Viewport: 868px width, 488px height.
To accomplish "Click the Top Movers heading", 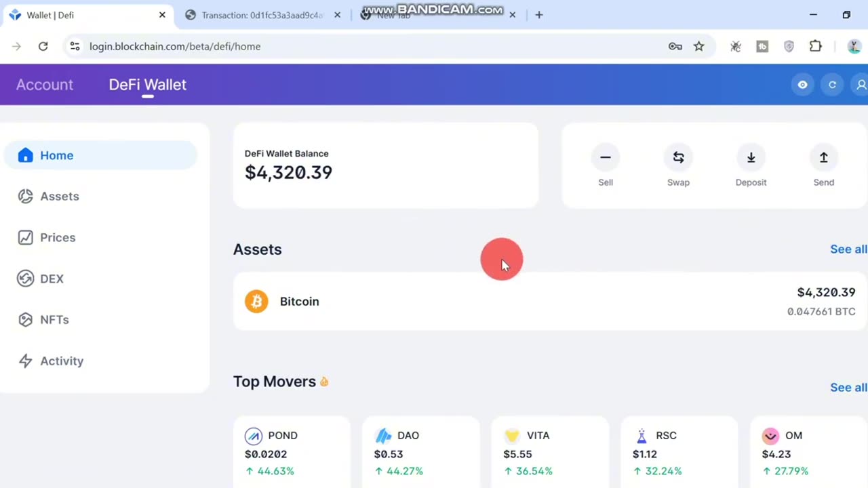I will [x=275, y=382].
